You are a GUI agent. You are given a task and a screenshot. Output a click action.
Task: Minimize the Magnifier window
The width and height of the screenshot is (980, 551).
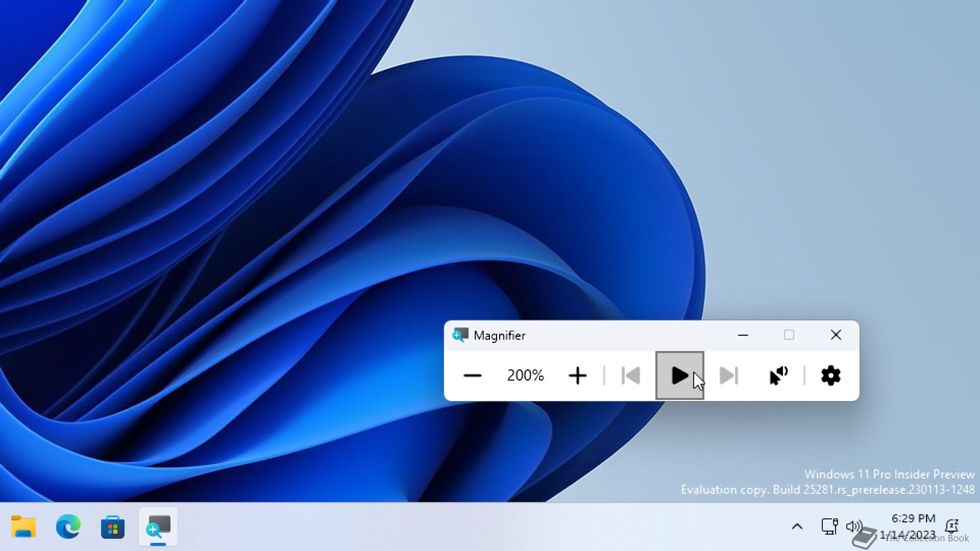coord(743,335)
